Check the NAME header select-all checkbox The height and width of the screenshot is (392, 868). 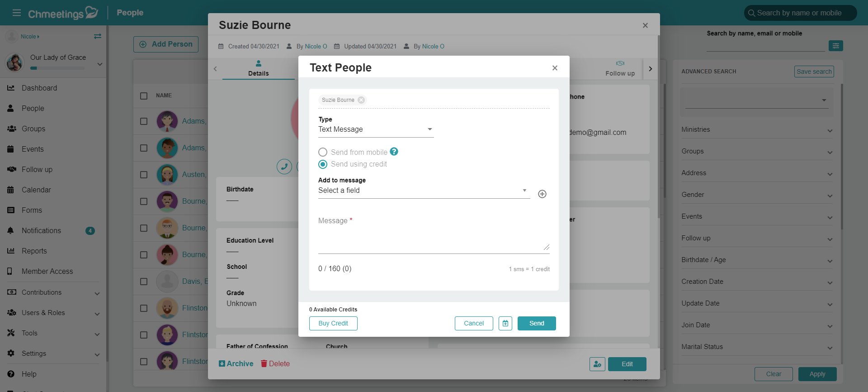[x=144, y=96]
